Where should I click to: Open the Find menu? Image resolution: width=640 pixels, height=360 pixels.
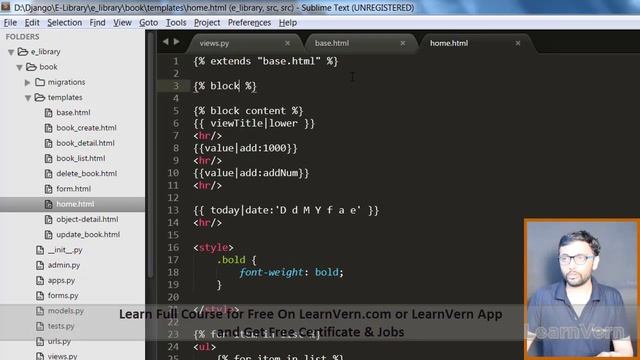click(97, 22)
